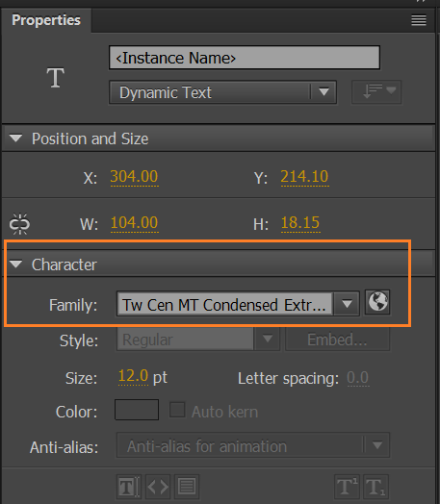The width and height of the screenshot is (440, 504).
Task: Click the Instance Name input field
Action: [245, 58]
